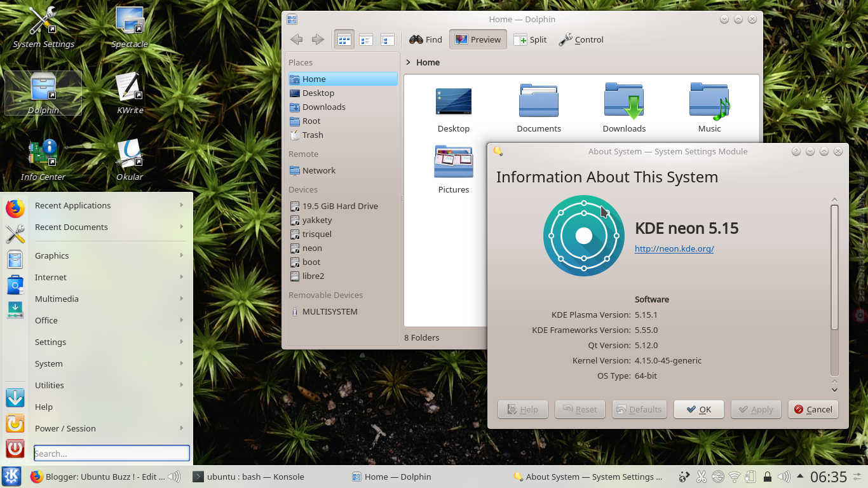
Task: Click the About System scrollbar handle
Action: [x=835, y=267]
